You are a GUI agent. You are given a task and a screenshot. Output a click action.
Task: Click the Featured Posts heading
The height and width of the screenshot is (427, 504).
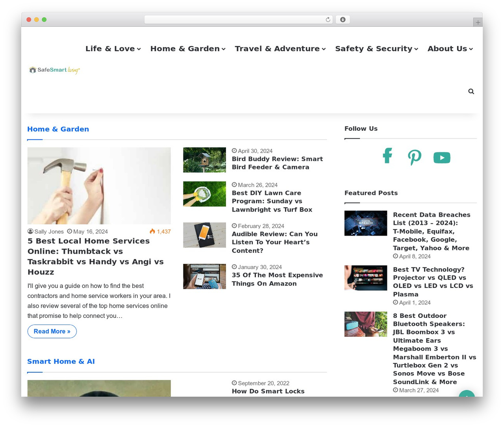tap(371, 193)
